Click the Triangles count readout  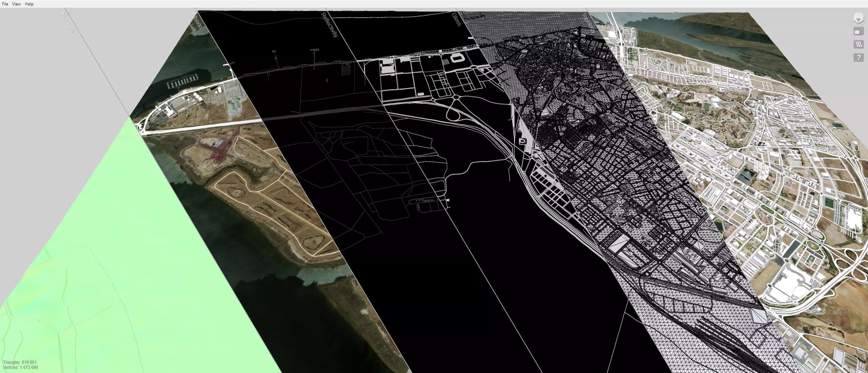pyautogui.click(x=20, y=362)
